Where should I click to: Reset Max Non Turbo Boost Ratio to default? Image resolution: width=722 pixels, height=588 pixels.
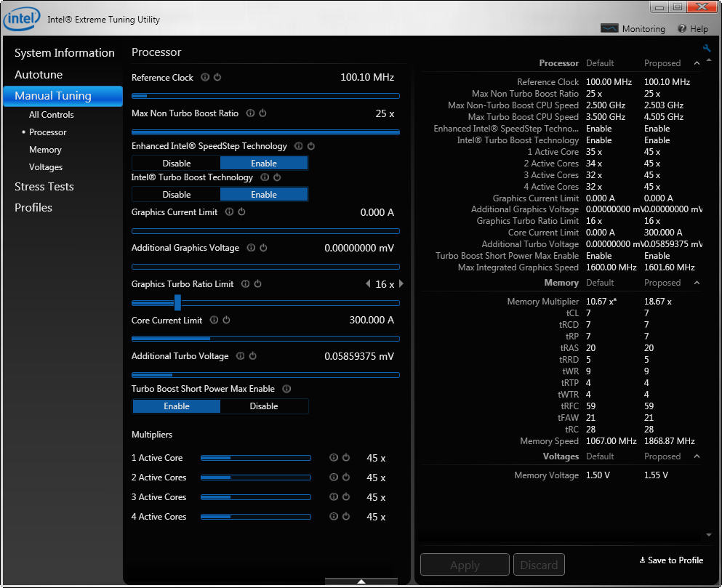pos(262,113)
